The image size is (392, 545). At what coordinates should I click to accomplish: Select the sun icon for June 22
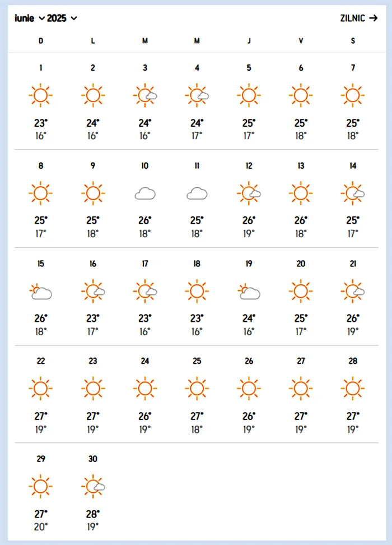(x=40, y=388)
